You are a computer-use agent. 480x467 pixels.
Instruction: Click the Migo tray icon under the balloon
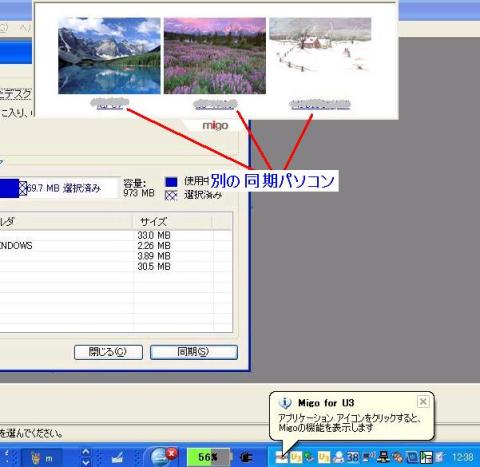(x=281, y=458)
